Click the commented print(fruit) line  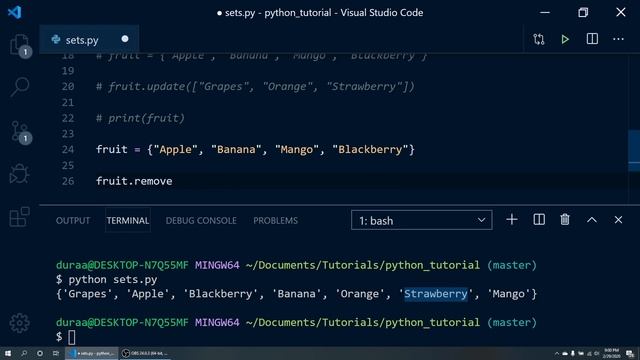pyautogui.click(x=140, y=118)
